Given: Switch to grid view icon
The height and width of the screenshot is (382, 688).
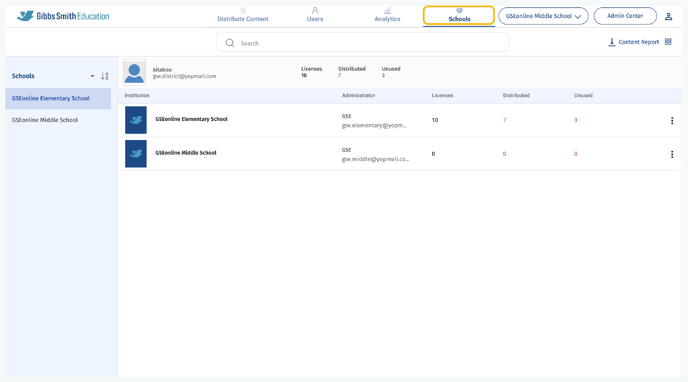Looking at the screenshot, I should 668,42.
